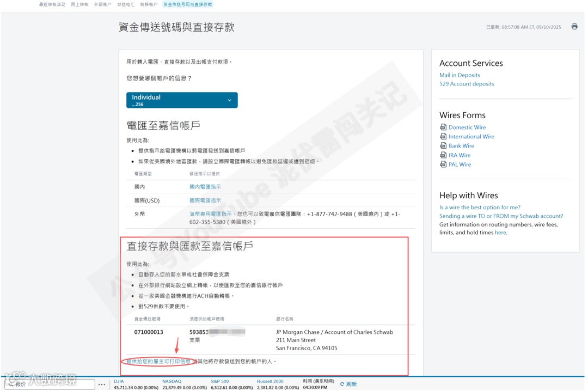Select the routing number 071000013

149,332
